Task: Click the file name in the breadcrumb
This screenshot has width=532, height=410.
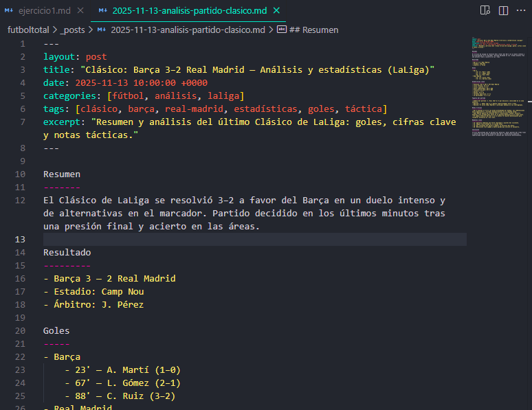Action: (188, 30)
